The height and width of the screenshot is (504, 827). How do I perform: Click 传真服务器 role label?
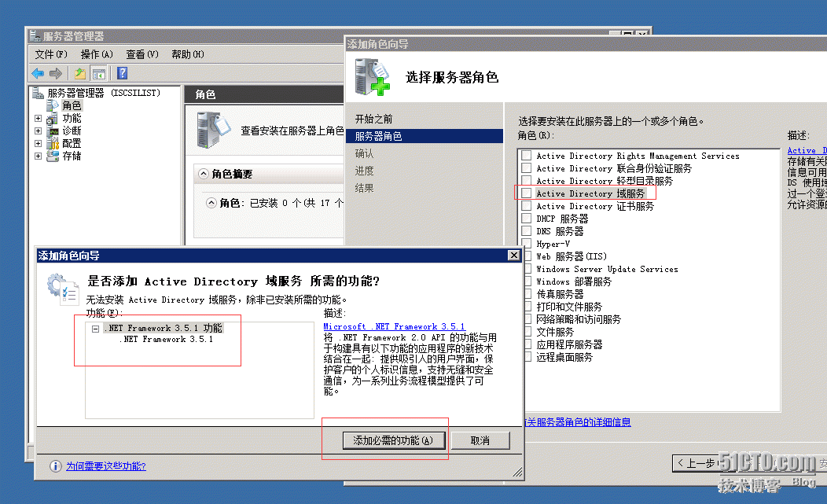pos(561,294)
